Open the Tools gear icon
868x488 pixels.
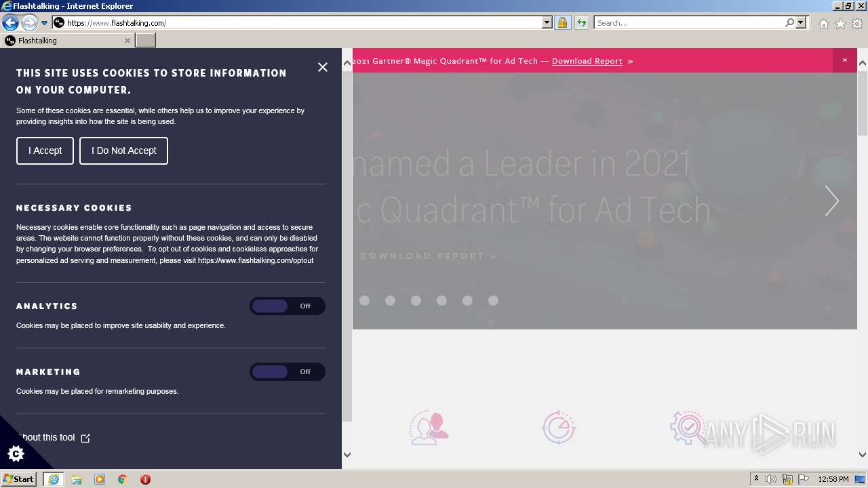857,24
